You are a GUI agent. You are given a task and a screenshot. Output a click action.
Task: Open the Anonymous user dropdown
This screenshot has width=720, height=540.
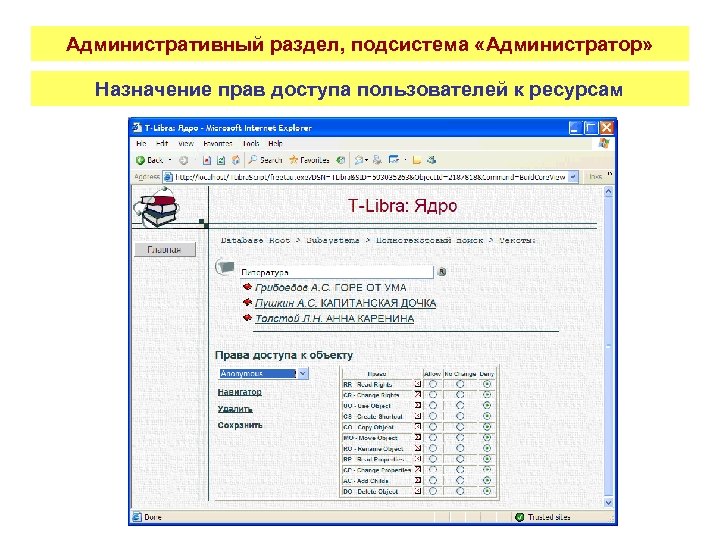tap(303, 373)
